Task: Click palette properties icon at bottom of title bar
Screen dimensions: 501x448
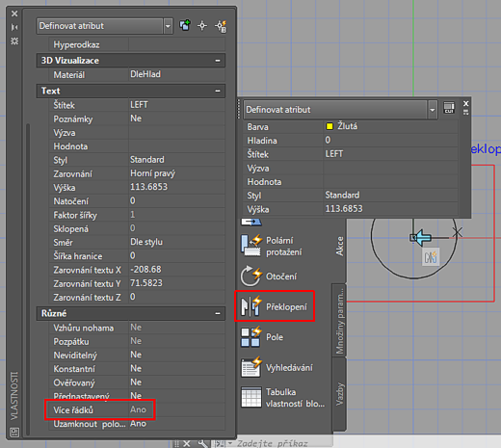Action: point(14,432)
